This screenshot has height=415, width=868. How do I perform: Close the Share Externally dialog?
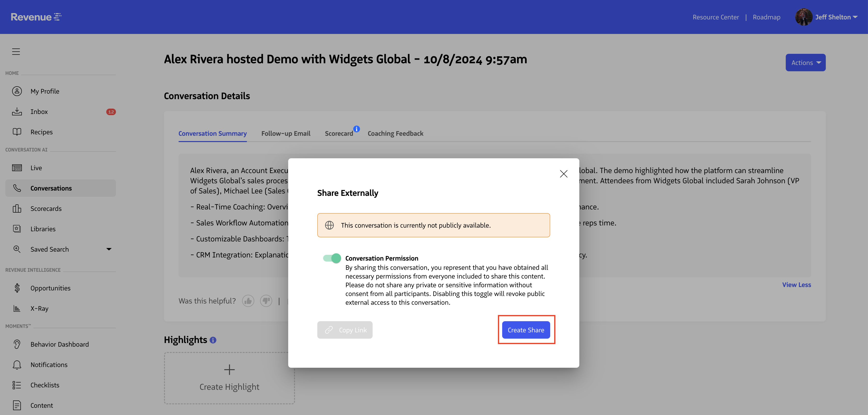click(x=563, y=174)
